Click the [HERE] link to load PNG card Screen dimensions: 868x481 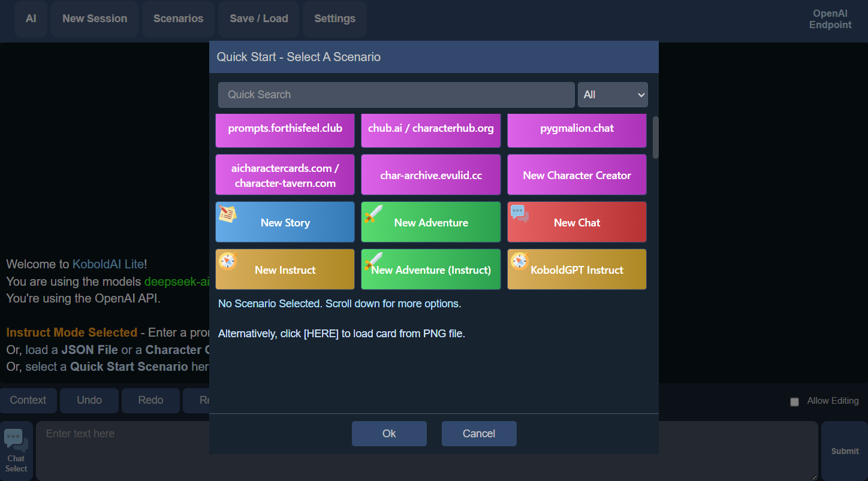coord(321,334)
